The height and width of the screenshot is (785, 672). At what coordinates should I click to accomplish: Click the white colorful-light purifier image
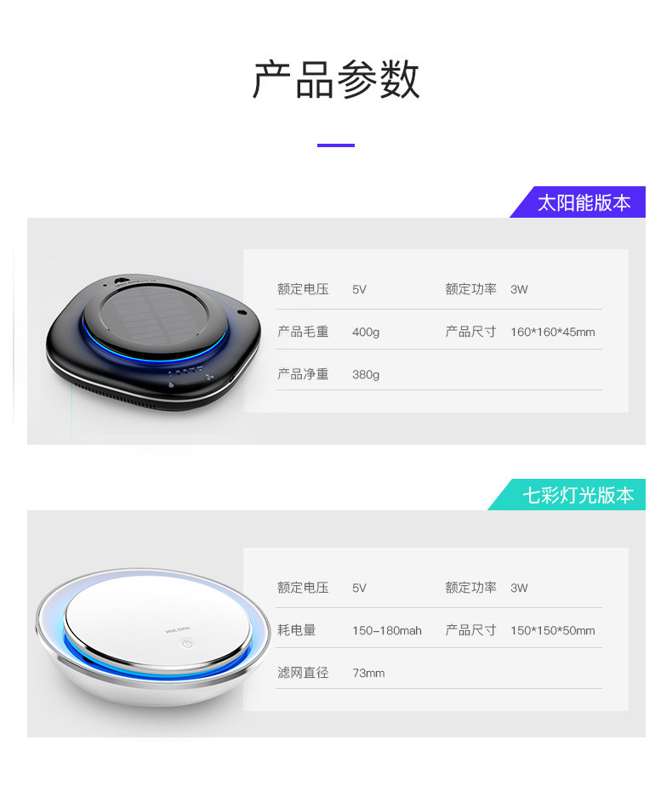(x=153, y=637)
